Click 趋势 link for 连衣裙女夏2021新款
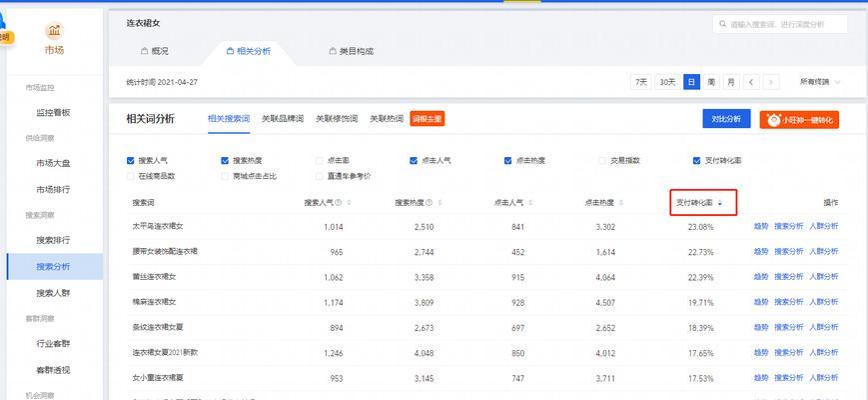 point(760,352)
